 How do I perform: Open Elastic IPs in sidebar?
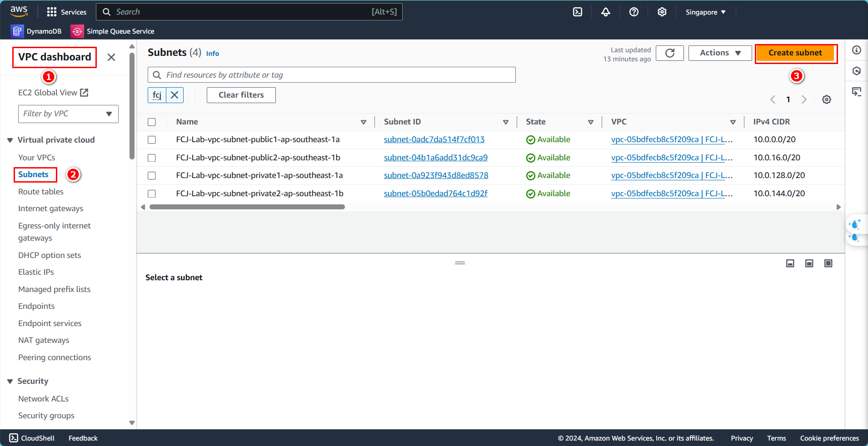pyautogui.click(x=36, y=272)
